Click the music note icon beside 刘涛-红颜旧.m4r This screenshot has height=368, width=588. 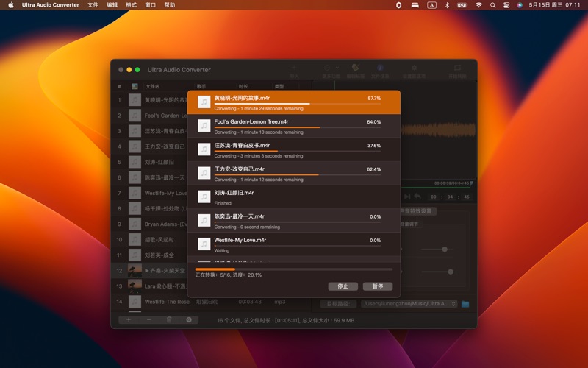click(x=204, y=197)
